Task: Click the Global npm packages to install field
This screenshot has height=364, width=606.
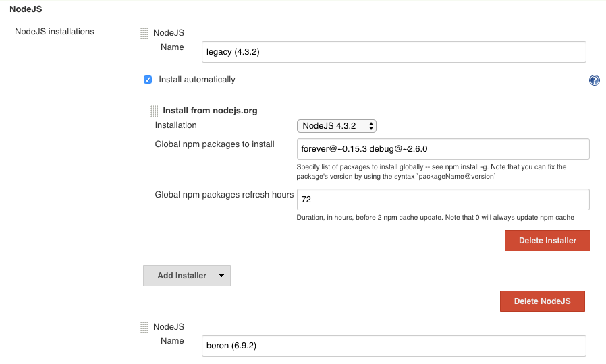Action: pos(443,148)
